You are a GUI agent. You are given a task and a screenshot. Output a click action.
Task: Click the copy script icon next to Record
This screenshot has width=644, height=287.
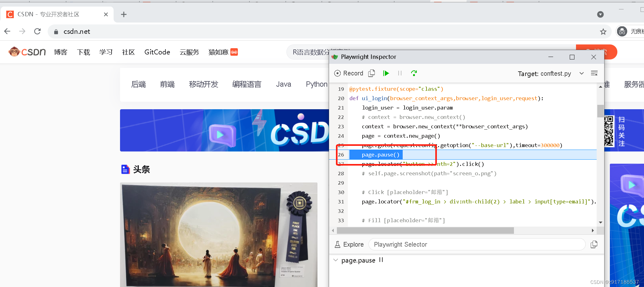point(372,73)
